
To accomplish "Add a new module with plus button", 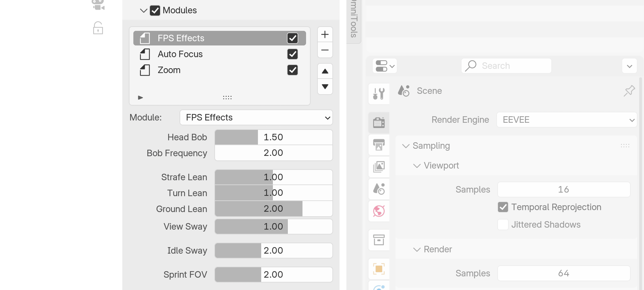I will tap(325, 34).
